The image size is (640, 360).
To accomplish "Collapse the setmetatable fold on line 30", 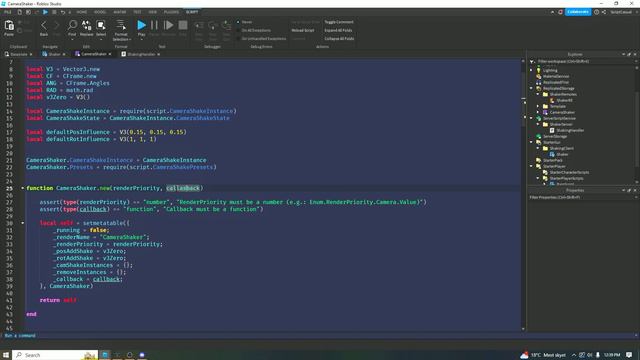I will click(22, 223).
